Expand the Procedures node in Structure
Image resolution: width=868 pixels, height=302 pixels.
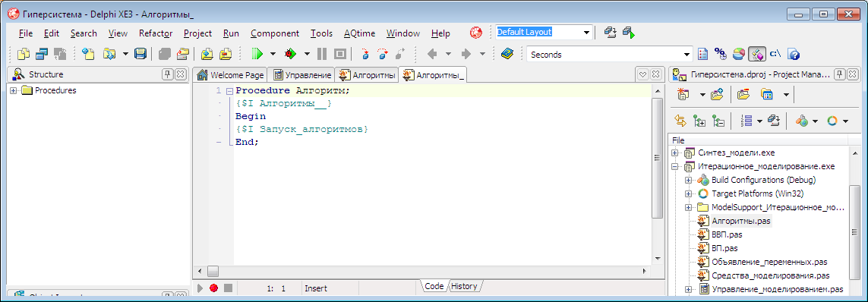[x=13, y=91]
